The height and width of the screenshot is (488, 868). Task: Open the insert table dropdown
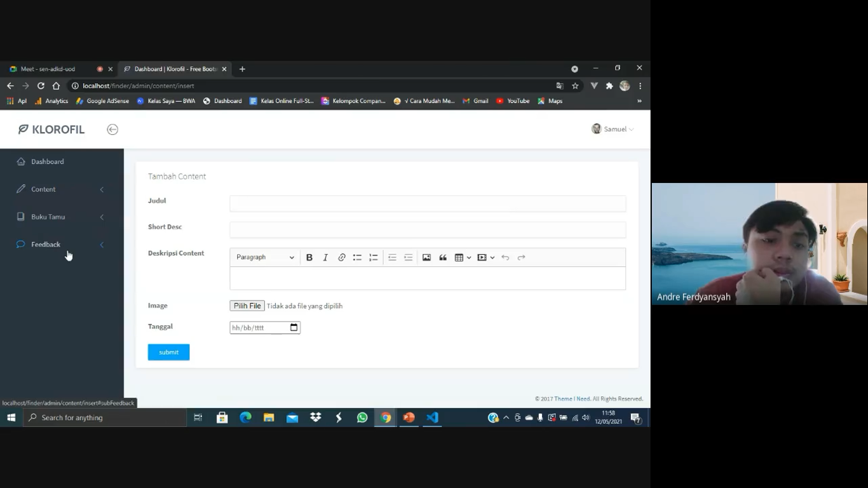click(x=463, y=257)
